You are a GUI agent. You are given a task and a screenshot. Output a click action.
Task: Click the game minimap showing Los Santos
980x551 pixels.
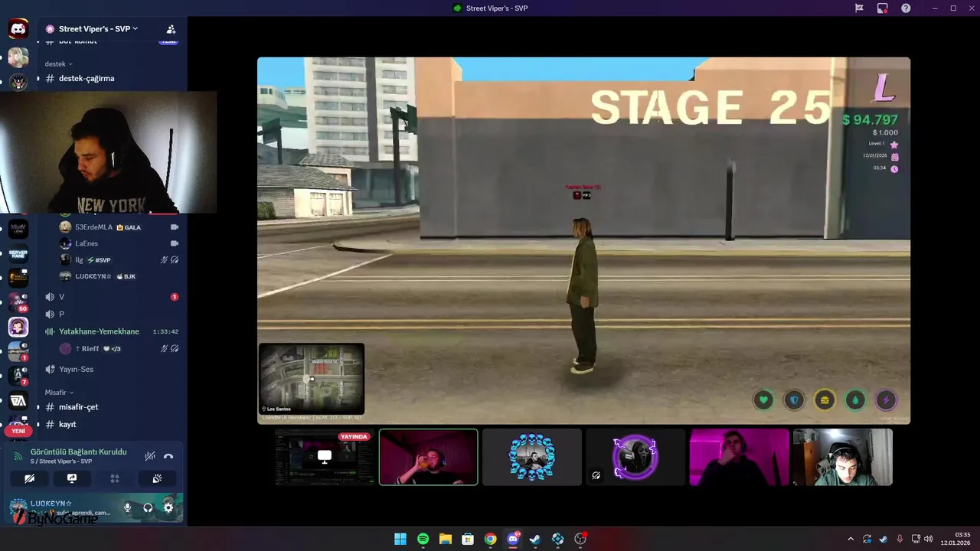[x=312, y=379]
